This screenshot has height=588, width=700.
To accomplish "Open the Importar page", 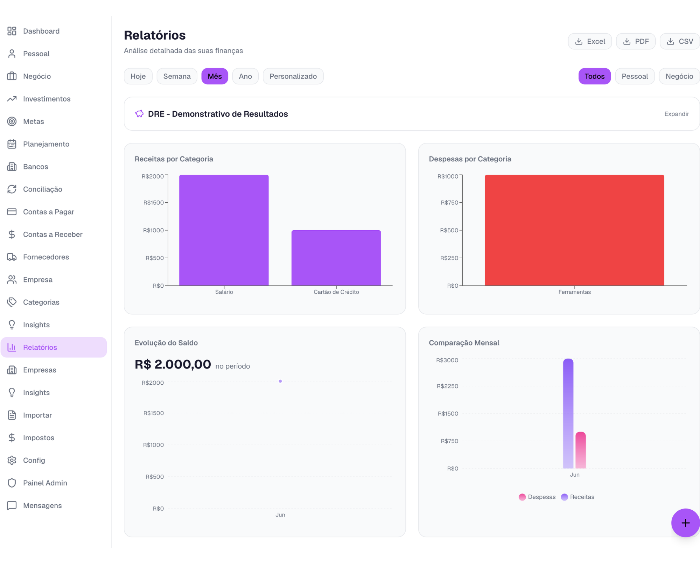I will click(x=54, y=415).
